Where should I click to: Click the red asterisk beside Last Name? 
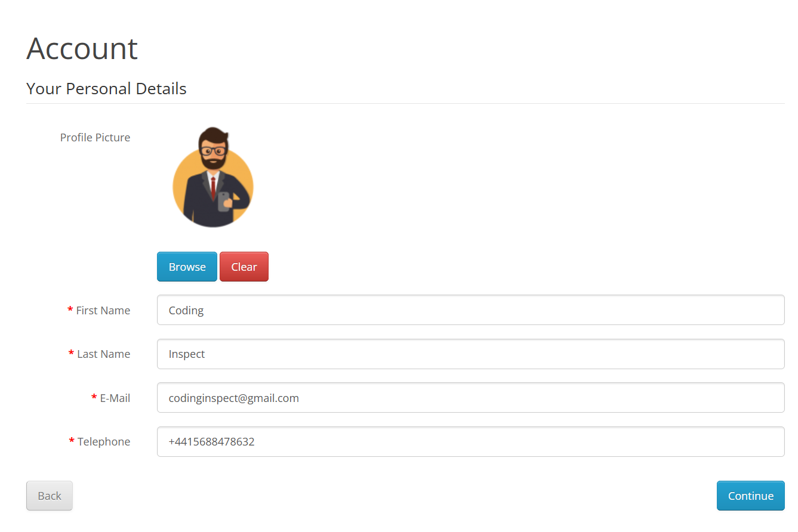(72, 354)
